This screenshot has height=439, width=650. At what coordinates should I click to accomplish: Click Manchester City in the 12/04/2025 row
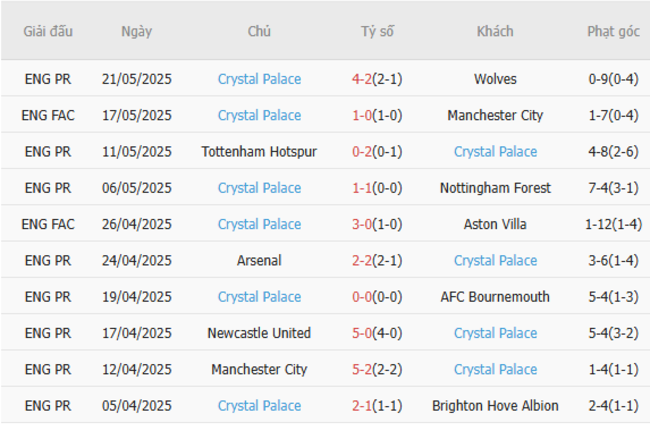tap(259, 369)
